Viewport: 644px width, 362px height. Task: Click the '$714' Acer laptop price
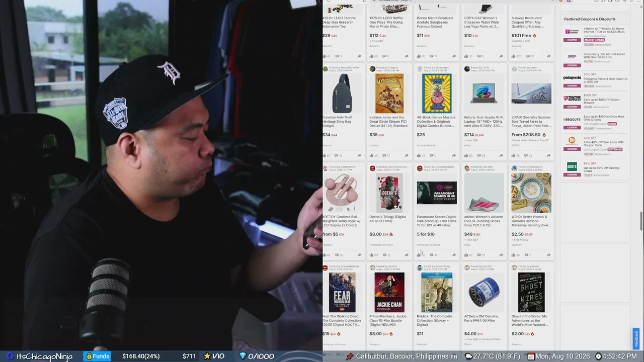click(469, 135)
